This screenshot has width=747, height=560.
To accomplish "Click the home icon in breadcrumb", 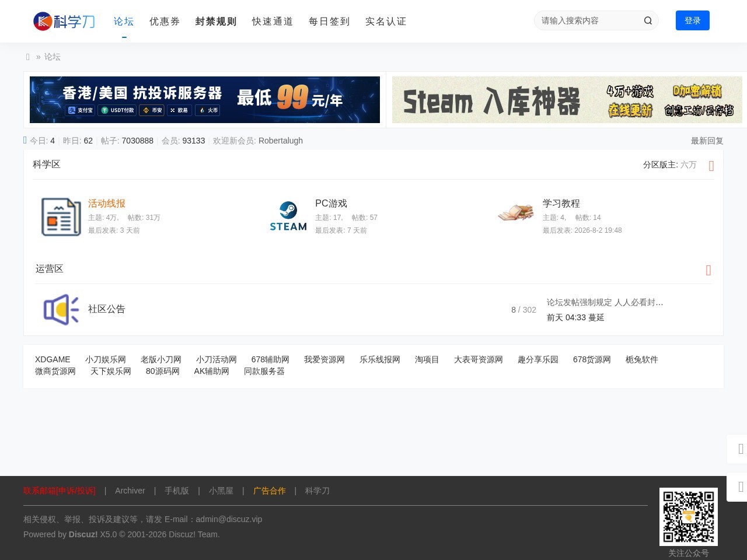I will click(27, 57).
